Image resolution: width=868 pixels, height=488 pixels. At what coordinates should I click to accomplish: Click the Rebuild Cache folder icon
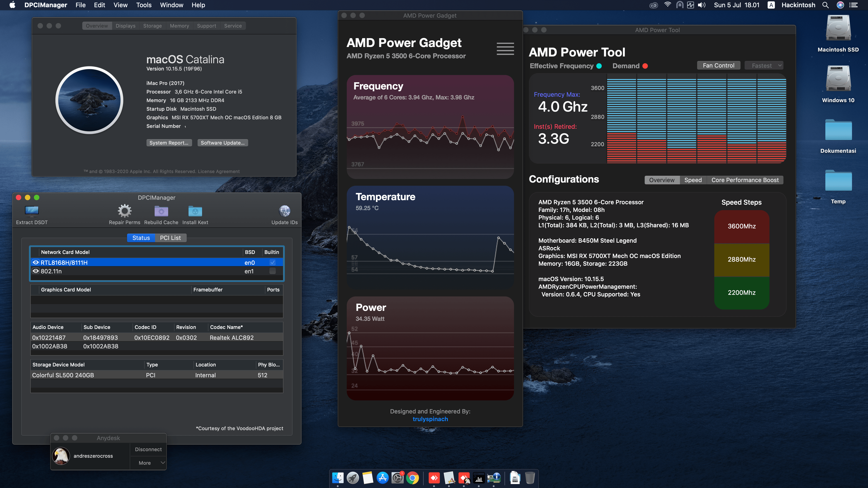(161, 211)
